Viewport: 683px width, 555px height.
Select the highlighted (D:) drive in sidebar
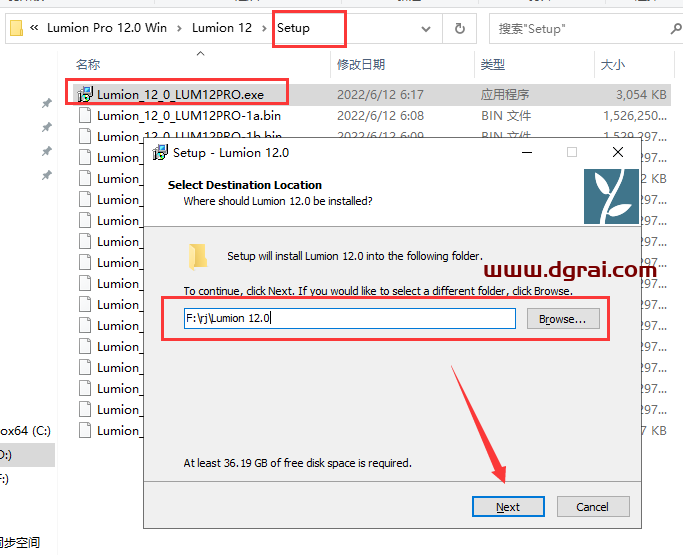coord(27,455)
